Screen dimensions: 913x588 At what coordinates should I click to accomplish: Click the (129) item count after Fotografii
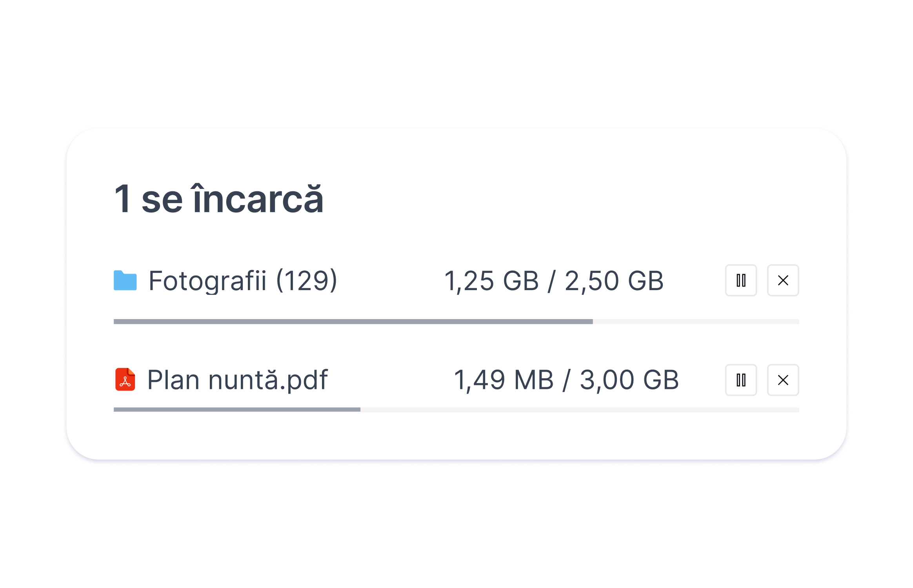coord(307,281)
